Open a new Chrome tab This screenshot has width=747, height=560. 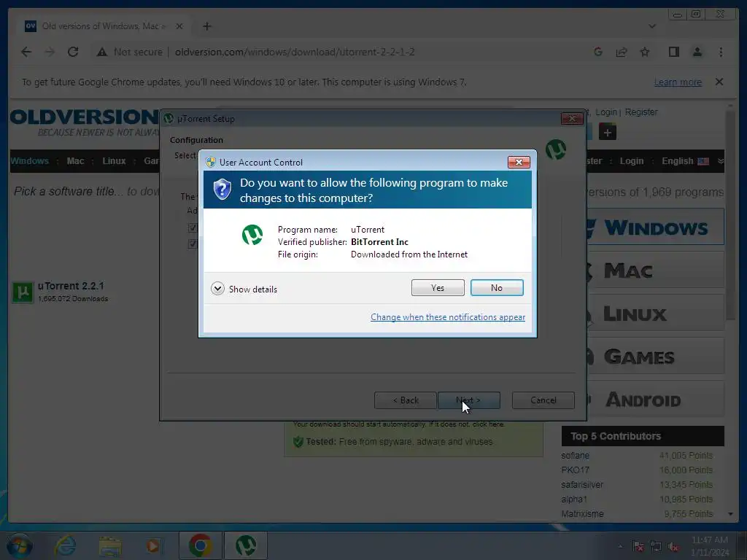click(206, 26)
